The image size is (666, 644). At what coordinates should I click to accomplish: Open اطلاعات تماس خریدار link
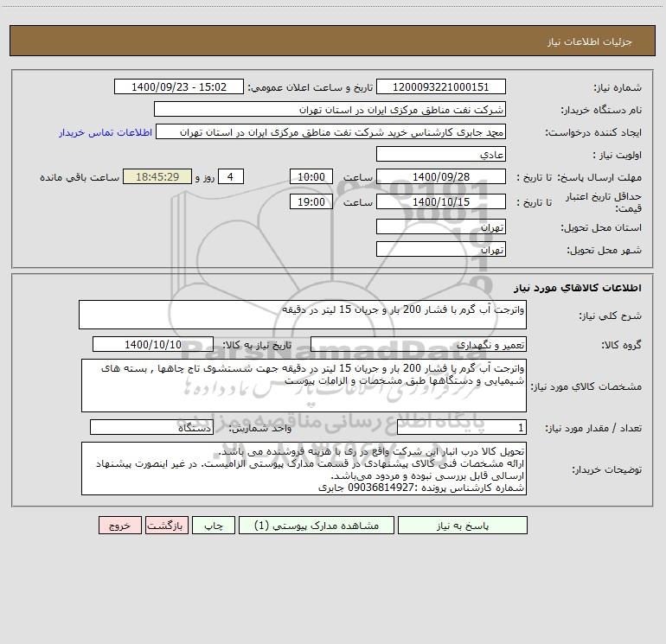(106, 132)
